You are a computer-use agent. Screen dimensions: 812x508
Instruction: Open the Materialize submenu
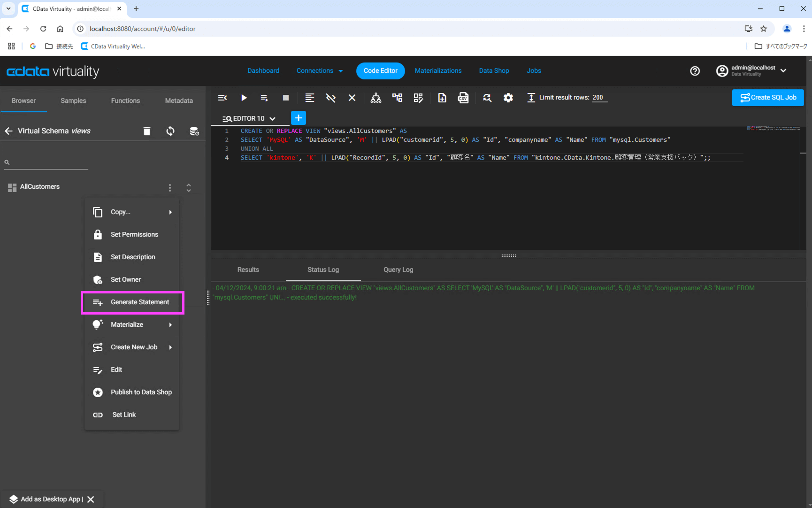pyautogui.click(x=132, y=325)
